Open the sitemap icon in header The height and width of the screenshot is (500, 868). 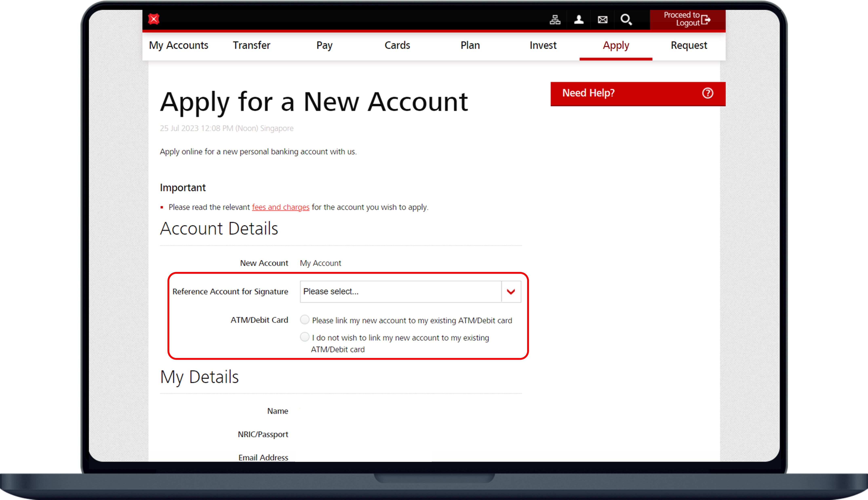click(x=555, y=20)
